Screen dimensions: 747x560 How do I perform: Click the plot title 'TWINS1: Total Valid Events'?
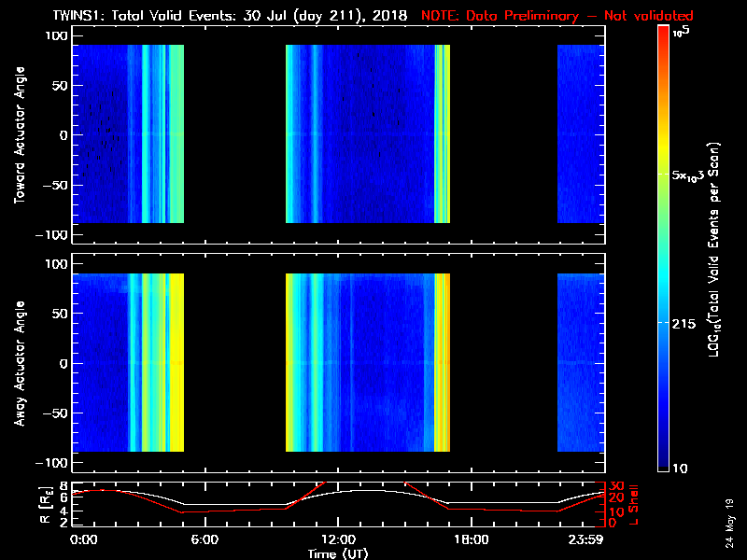click(145, 16)
